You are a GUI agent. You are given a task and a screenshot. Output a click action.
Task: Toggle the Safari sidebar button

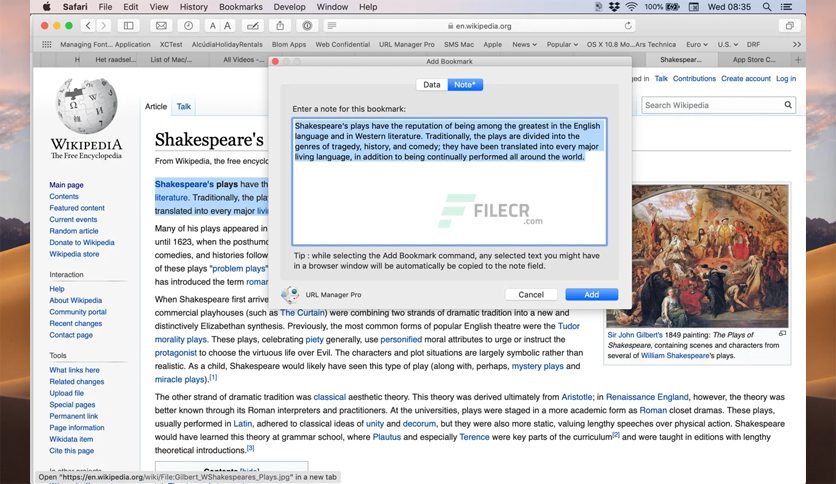pyautogui.click(x=128, y=26)
